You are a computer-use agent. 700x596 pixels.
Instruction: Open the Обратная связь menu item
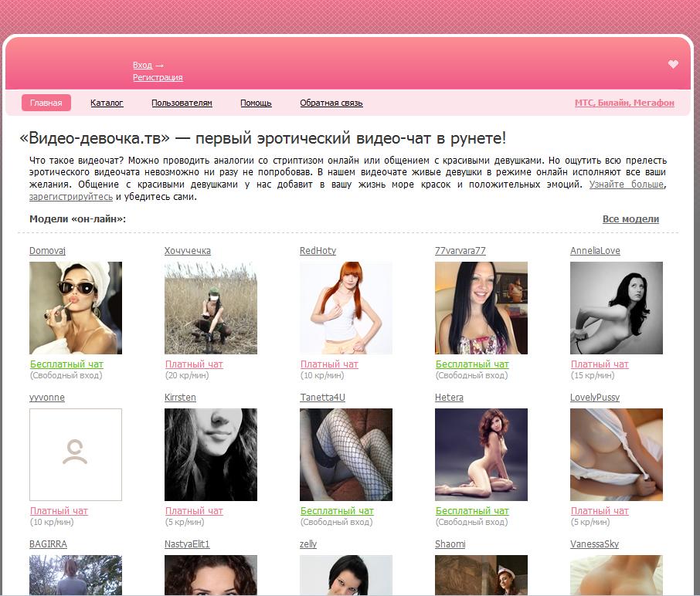[x=331, y=103]
